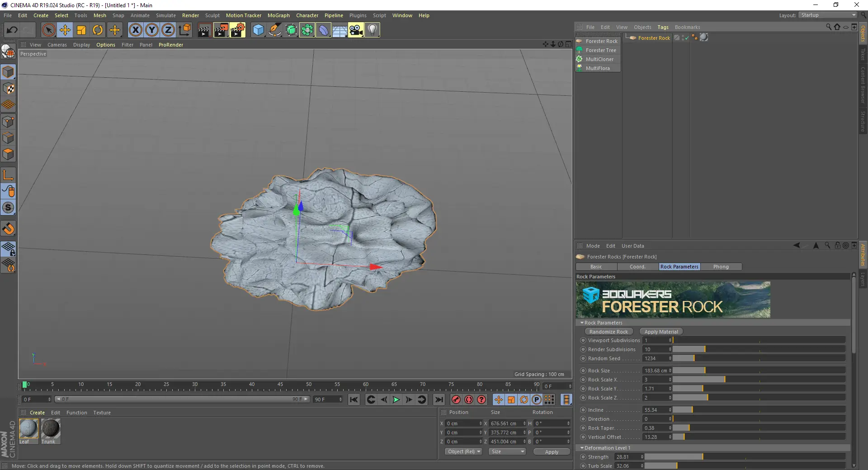This screenshot has height=470, width=868.
Task: Select the Move tool in the toolbar
Action: (x=65, y=30)
